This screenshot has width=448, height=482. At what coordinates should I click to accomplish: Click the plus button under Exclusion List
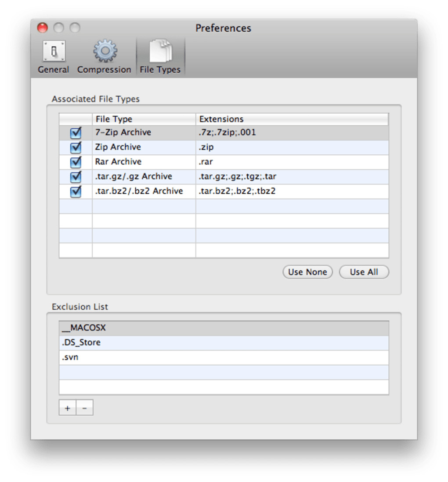click(x=68, y=408)
